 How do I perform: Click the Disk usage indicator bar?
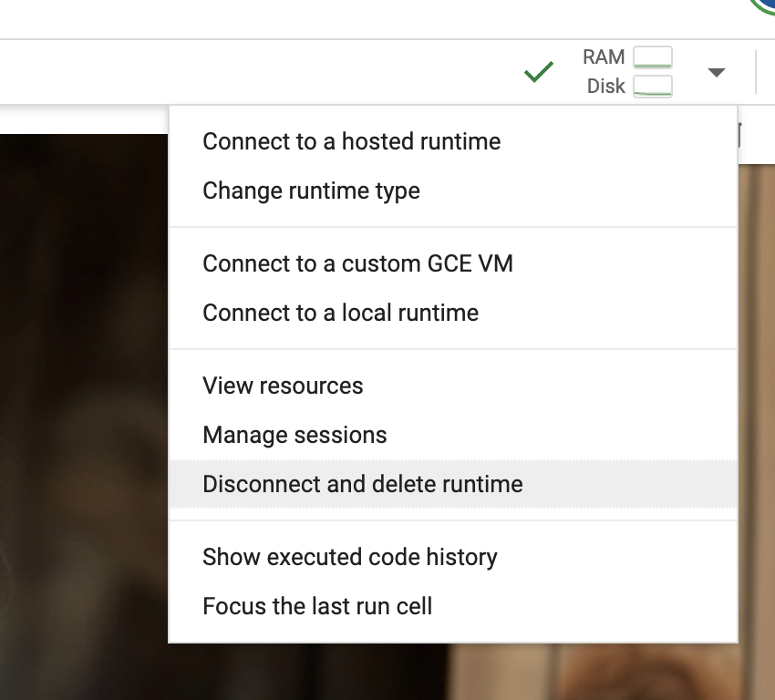click(653, 87)
